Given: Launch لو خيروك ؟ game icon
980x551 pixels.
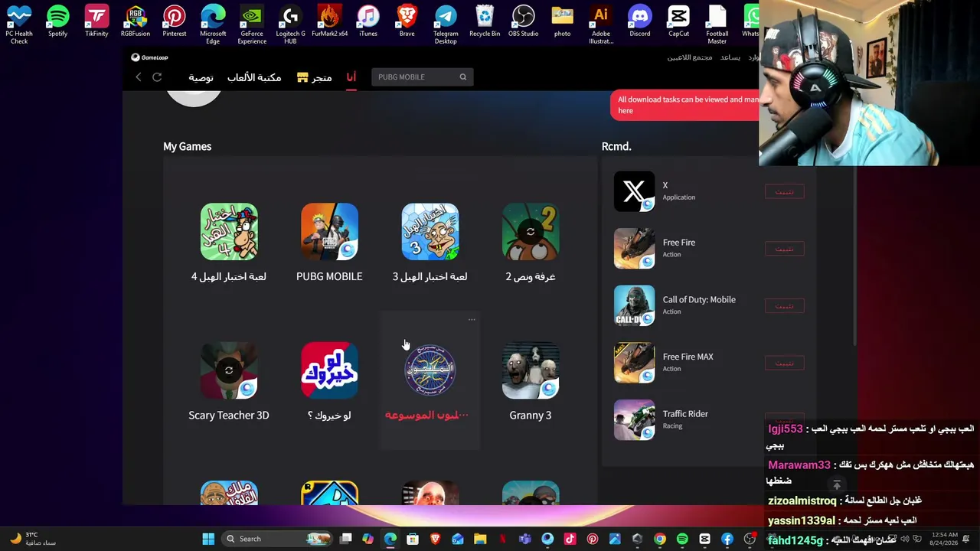Looking at the screenshot, I should pos(329,370).
